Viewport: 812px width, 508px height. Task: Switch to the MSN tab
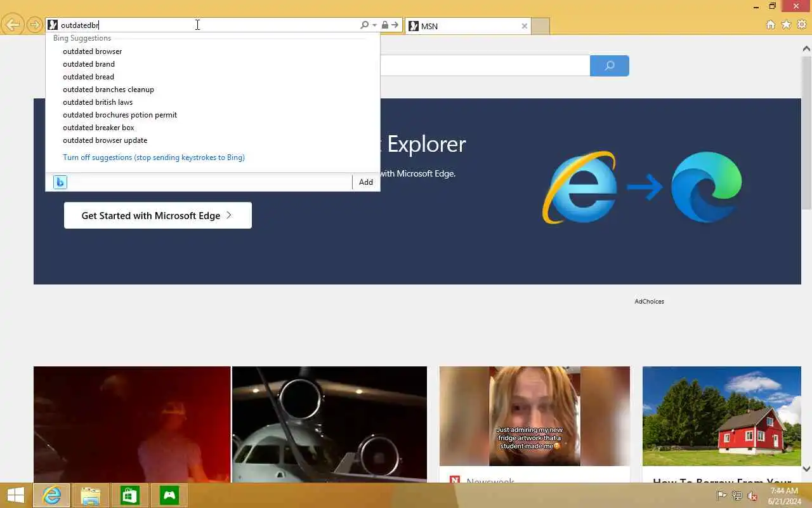coord(468,26)
